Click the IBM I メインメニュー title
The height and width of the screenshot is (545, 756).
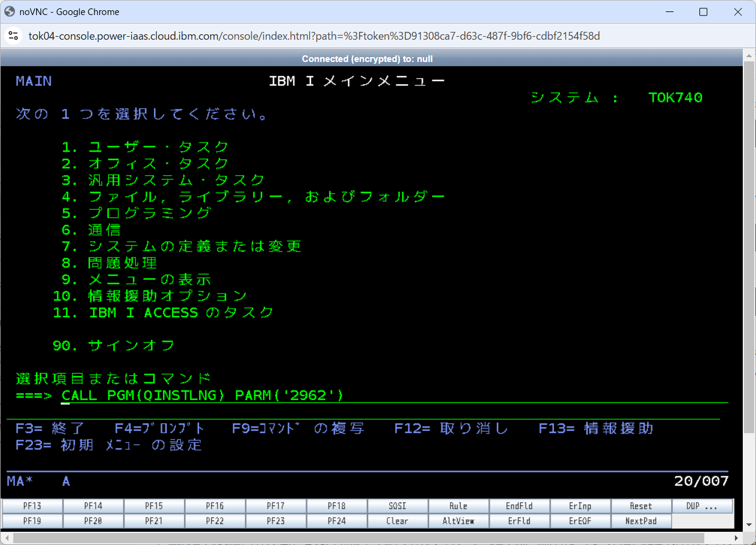click(357, 81)
